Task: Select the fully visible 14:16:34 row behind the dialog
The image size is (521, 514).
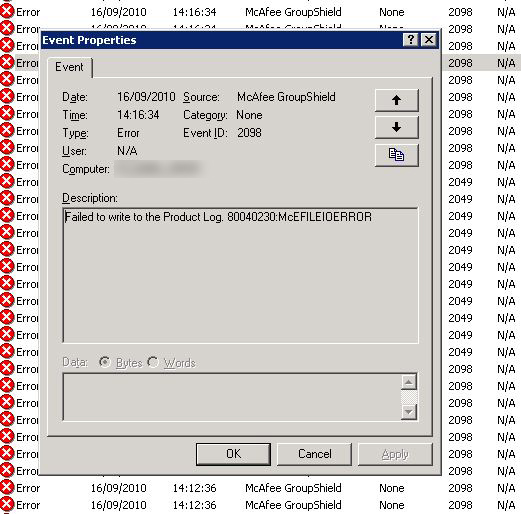Action: click(x=260, y=12)
